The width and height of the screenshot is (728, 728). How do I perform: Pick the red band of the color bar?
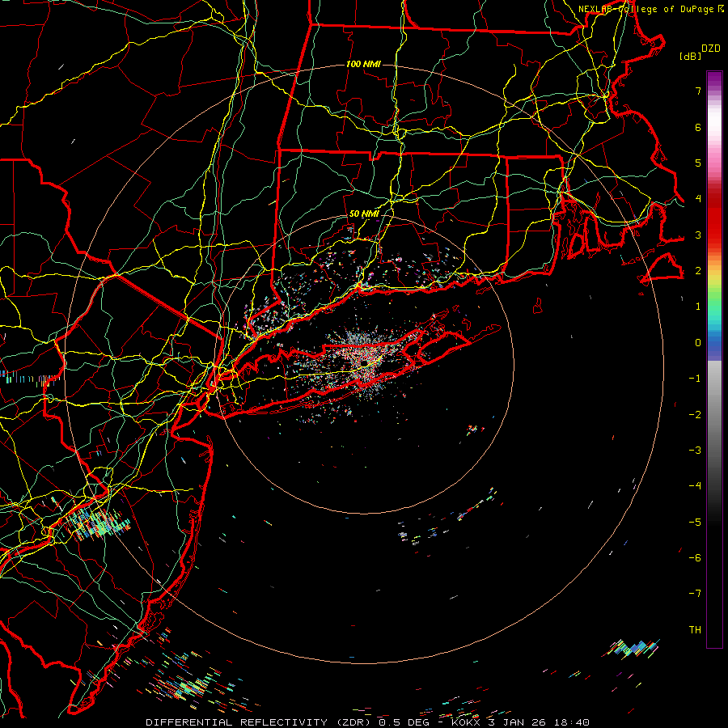click(x=714, y=218)
